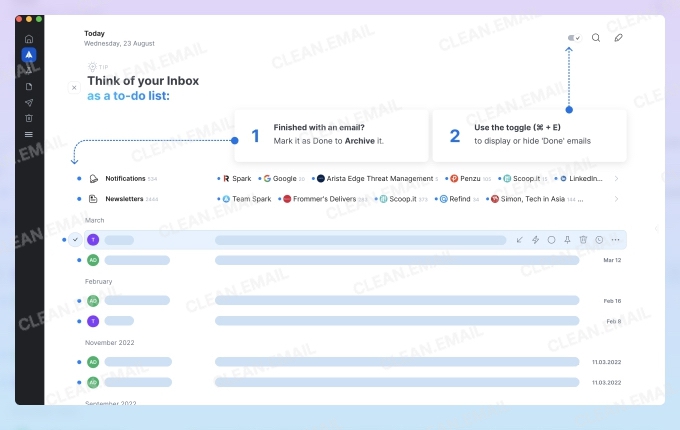Select the LinkedIn sender in Notifications
The image size is (680, 430).
[581, 179]
